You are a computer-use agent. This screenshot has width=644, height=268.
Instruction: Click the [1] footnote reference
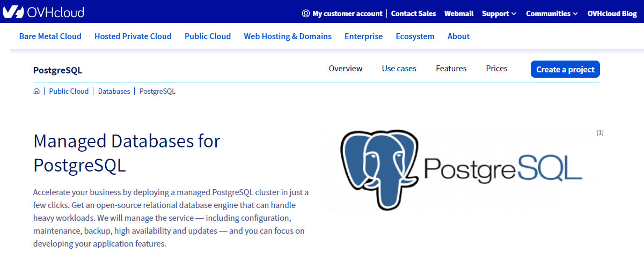[x=600, y=132]
